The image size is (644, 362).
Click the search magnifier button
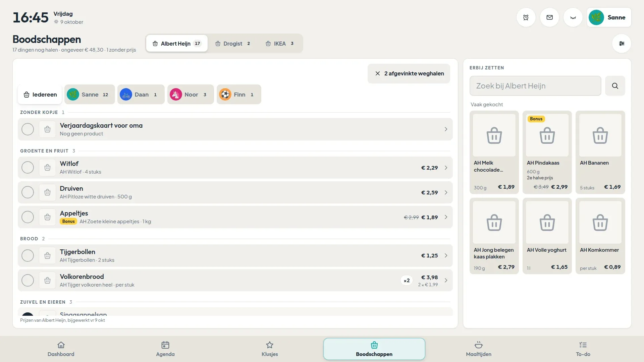point(615,86)
